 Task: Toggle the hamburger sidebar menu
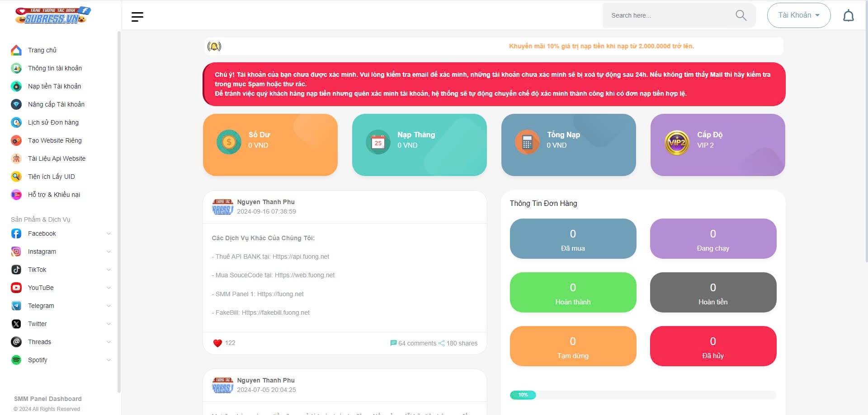tap(137, 17)
